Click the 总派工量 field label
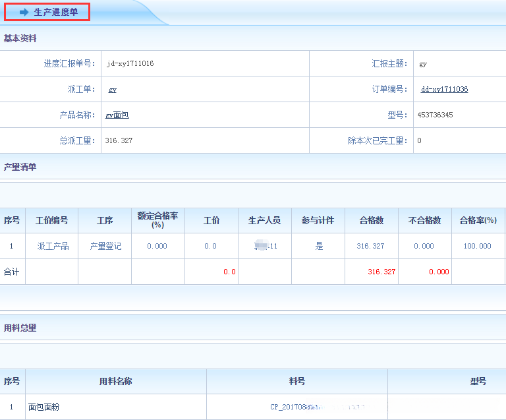The image size is (506, 420). [78, 140]
